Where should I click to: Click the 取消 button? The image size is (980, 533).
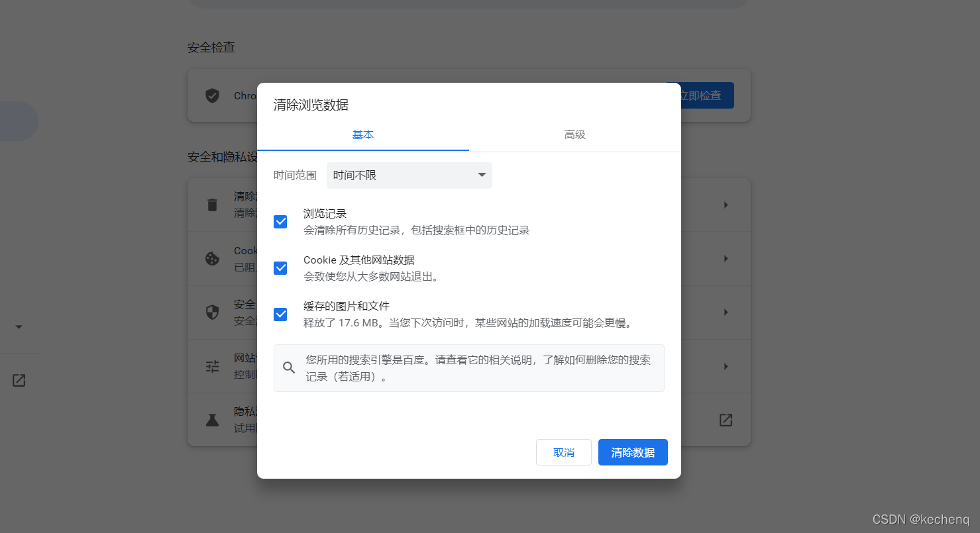pyautogui.click(x=563, y=452)
